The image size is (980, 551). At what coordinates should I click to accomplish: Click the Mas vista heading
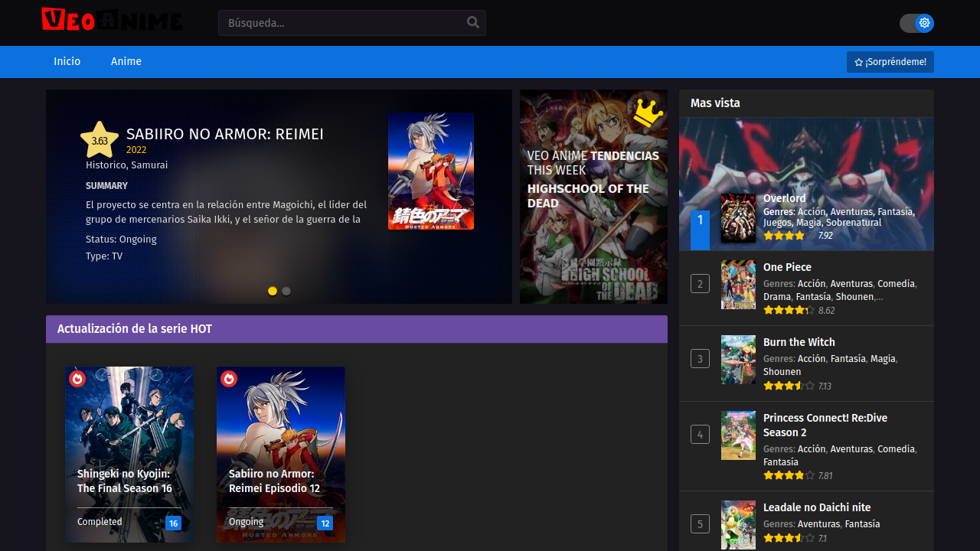(x=715, y=103)
